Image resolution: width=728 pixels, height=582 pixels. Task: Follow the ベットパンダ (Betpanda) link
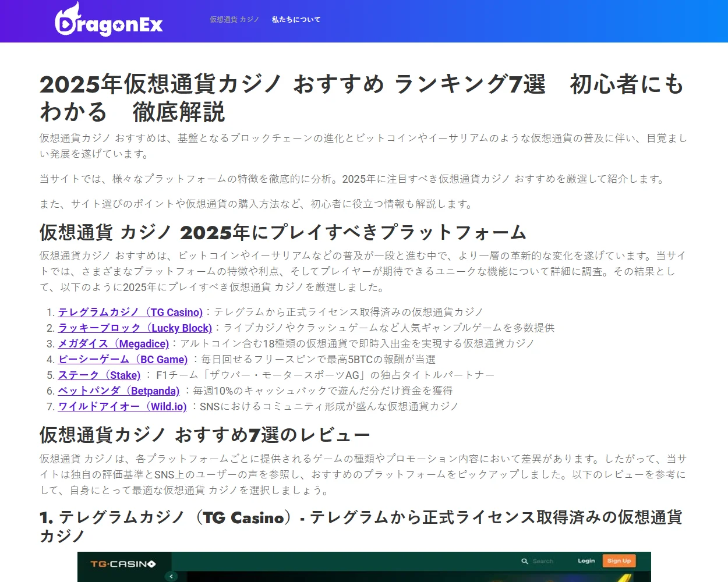pos(119,391)
